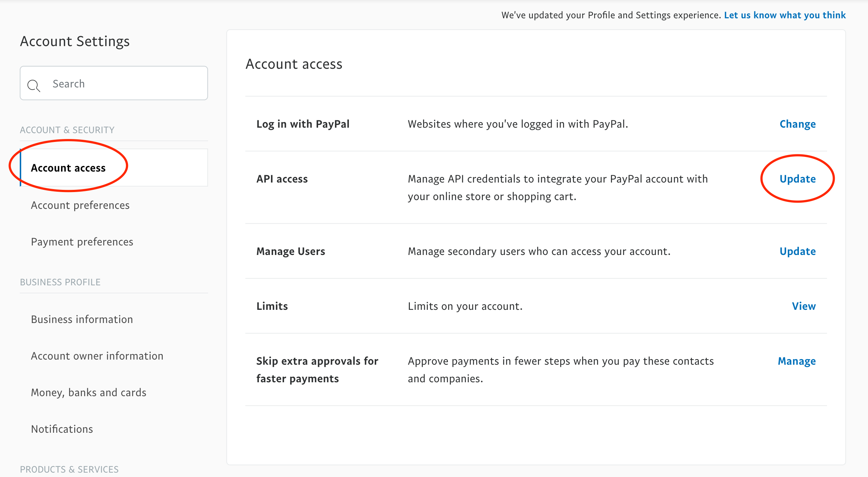Screen dimensions: 868x477
Task: Go to Business information page
Action: (x=82, y=319)
